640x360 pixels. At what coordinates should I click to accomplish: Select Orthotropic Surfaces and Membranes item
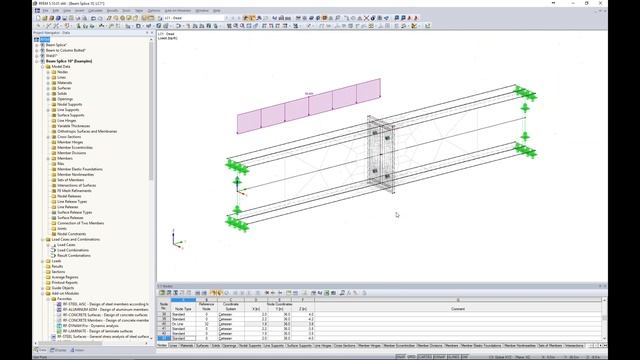(x=87, y=131)
